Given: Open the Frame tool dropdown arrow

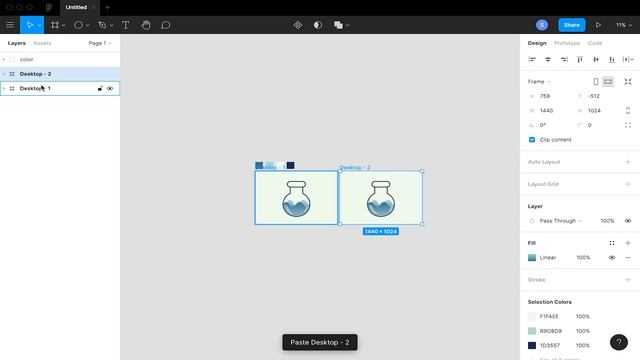Looking at the screenshot, I should pos(63,25).
